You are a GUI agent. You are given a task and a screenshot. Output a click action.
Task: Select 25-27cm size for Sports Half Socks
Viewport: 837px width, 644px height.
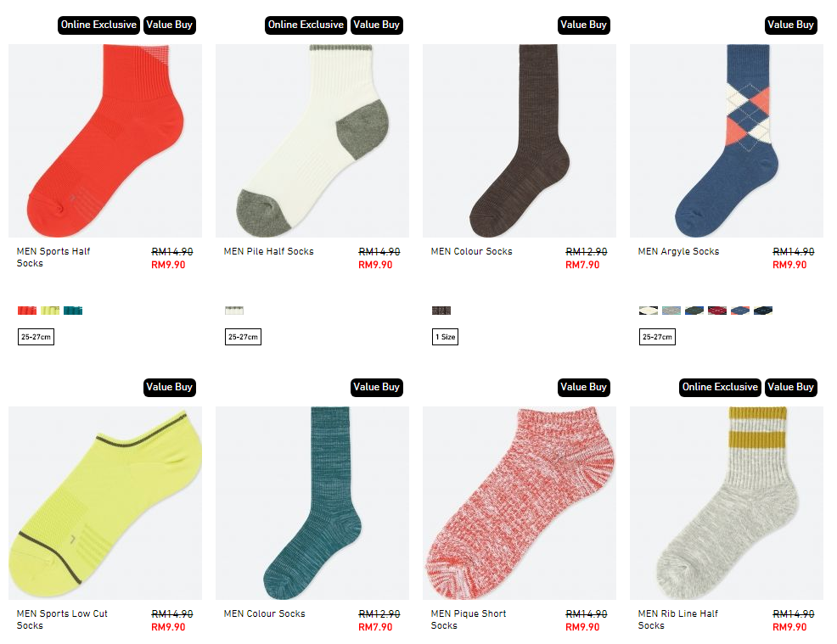click(36, 337)
